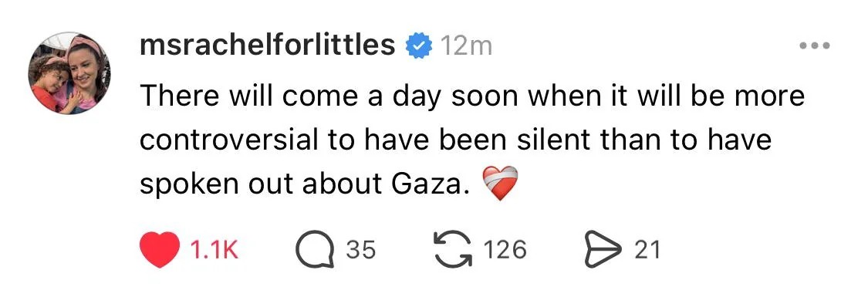Viewport: 868px width, 297px height.
Task: Click the 21 shares count
Action: point(647,251)
